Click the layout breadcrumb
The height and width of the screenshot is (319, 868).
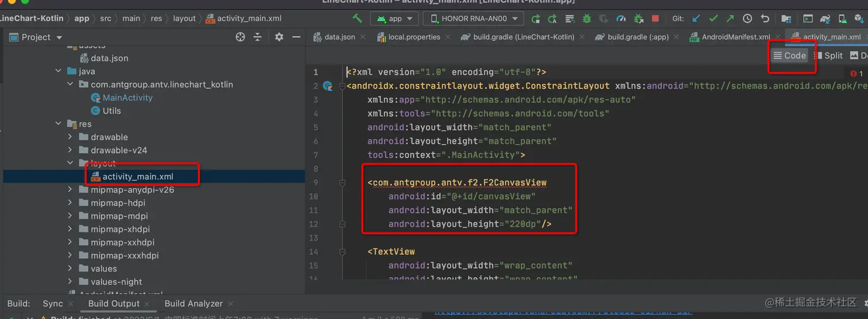pyautogui.click(x=184, y=18)
